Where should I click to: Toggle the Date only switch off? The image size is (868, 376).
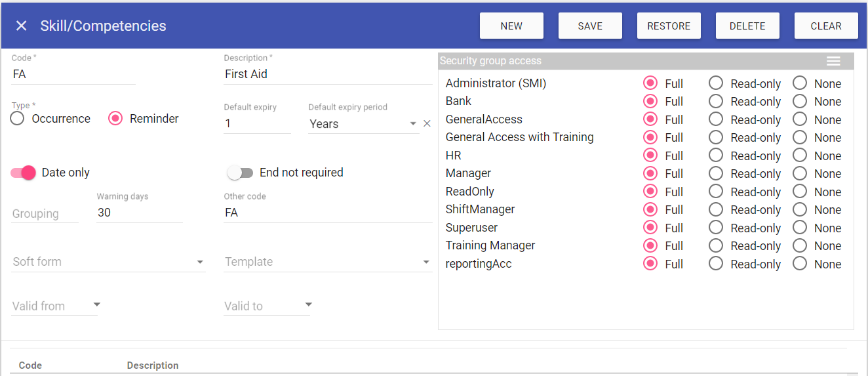point(24,173)
